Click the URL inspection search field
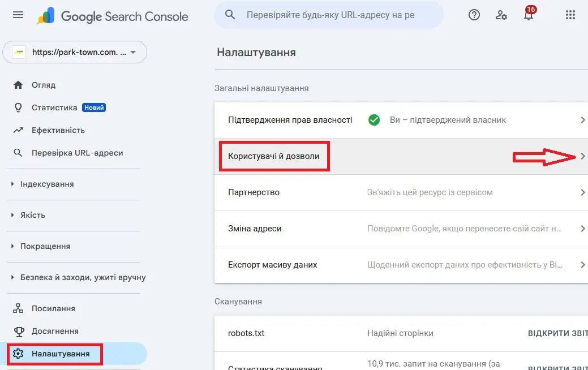The height and width of the screenshot is (370, 588). pyautogui.click(x=328, y=15)
